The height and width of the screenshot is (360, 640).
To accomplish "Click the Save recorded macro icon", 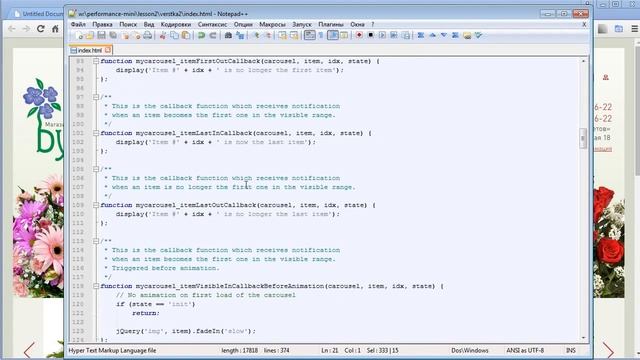I will pos(406,36).
